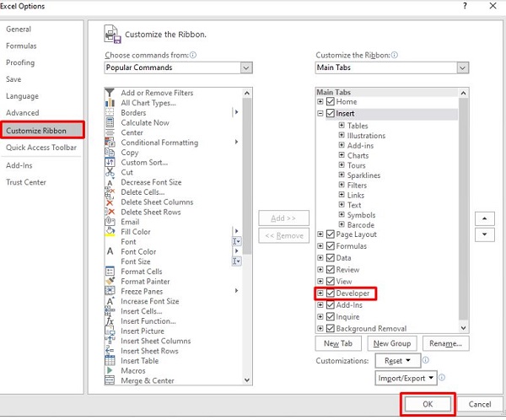Click the Delete Sheet Rows icon
This screenshot has width=506, height=420.
point(110,212)
